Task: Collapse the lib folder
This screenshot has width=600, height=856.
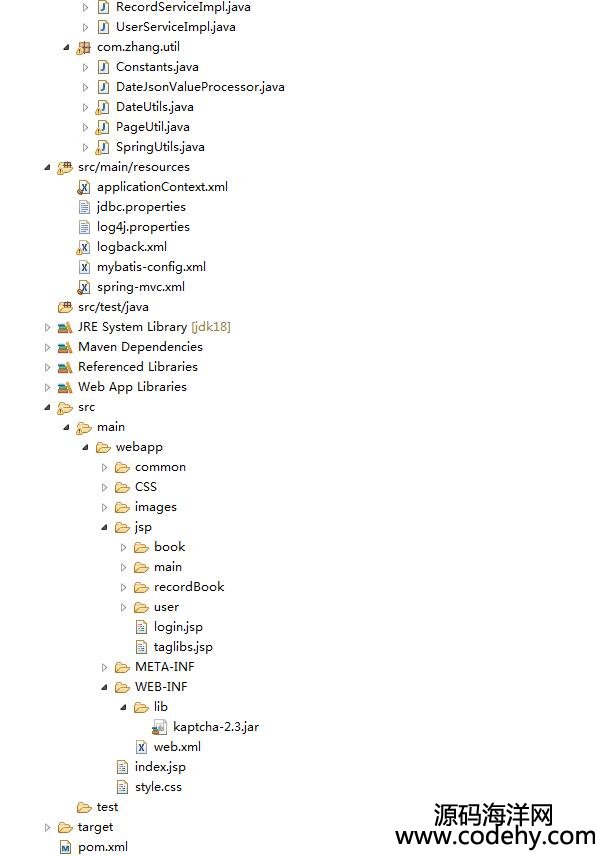Action: pyautogui.click(x=123, y=708)
